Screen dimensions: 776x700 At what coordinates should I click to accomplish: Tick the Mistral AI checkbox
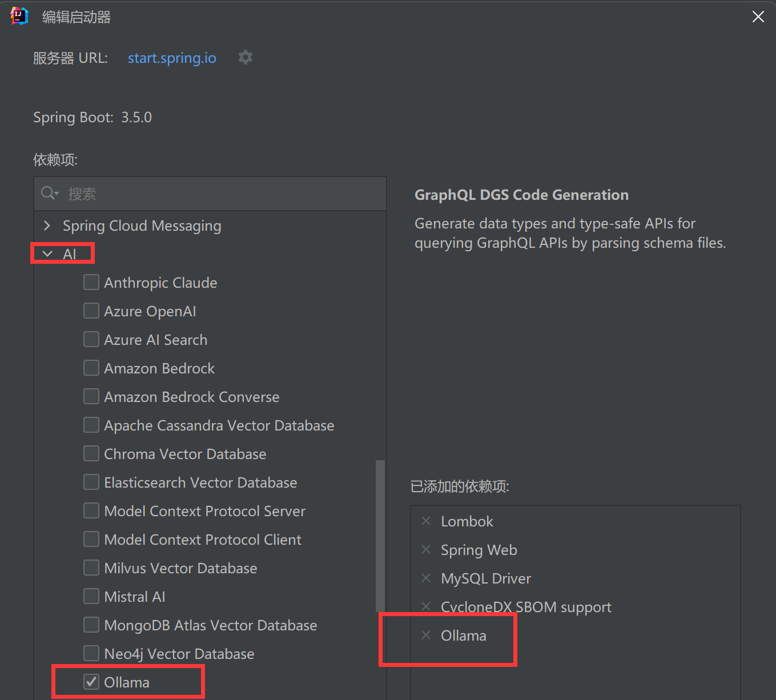pos(91,596)
